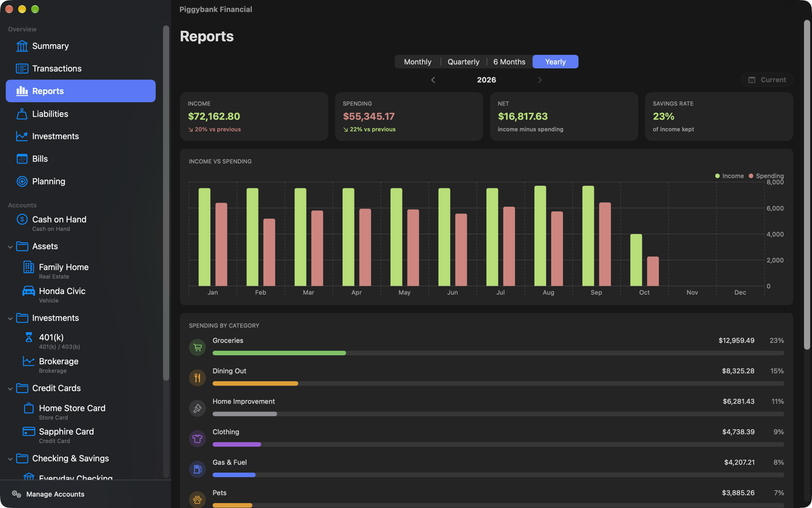Open Summary via its bank icon
Image resolution: width=812 pixels, height=508 pixels.
[x=22, y=46]
